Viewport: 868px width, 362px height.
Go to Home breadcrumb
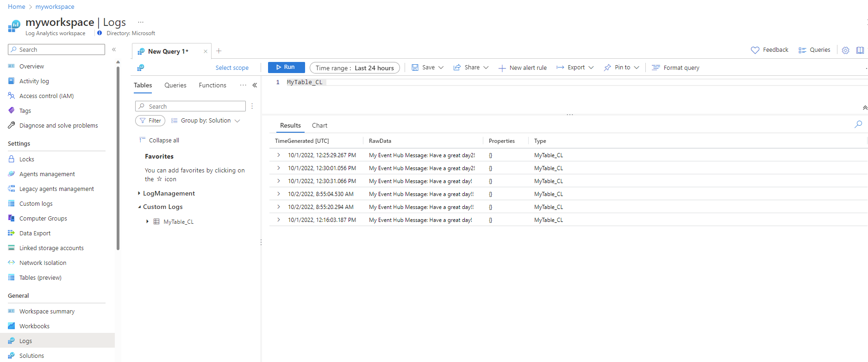(x=17, y=6)
